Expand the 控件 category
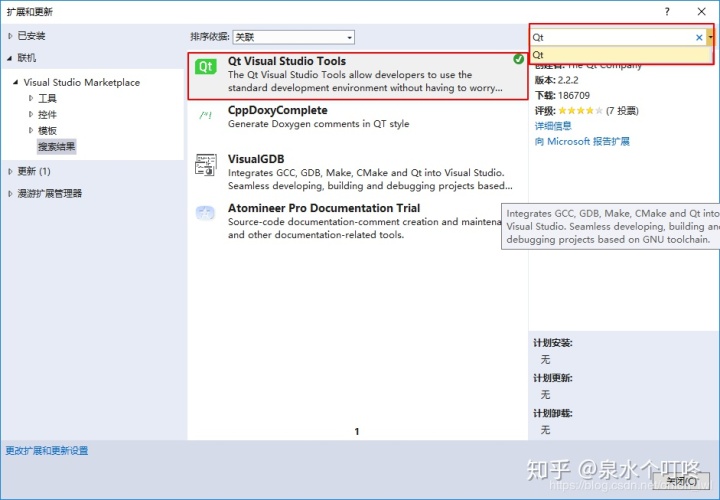This screenshot has height=500, width=720. tap(31, 114)
